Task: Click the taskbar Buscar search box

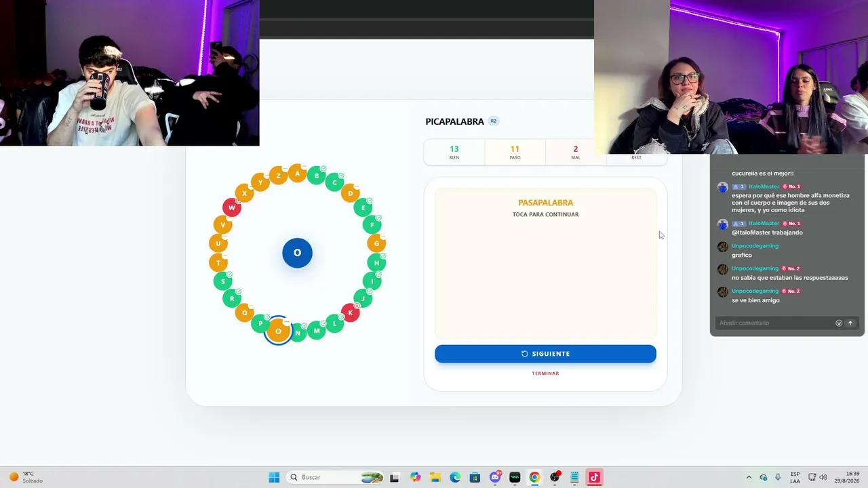Action: (335, 477)
